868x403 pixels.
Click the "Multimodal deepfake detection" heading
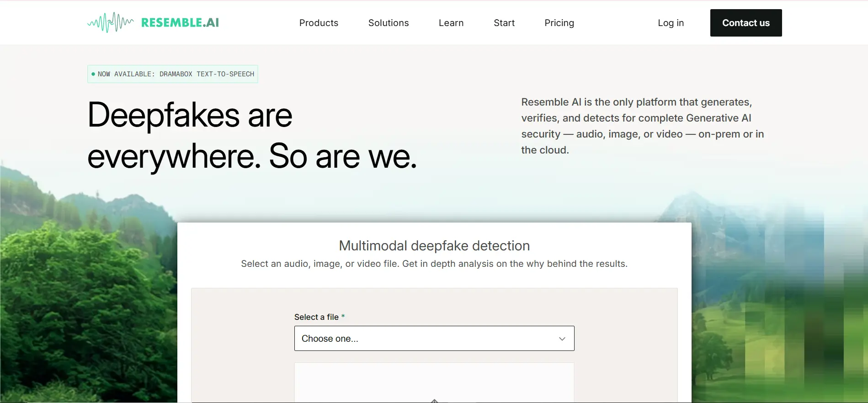coord(434,246)
